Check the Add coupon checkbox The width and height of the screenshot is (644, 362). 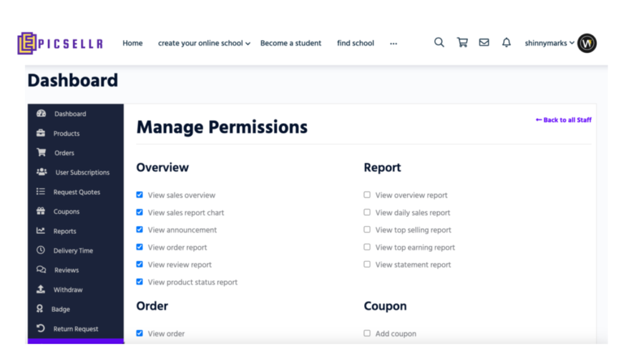(x=367, y=333)
